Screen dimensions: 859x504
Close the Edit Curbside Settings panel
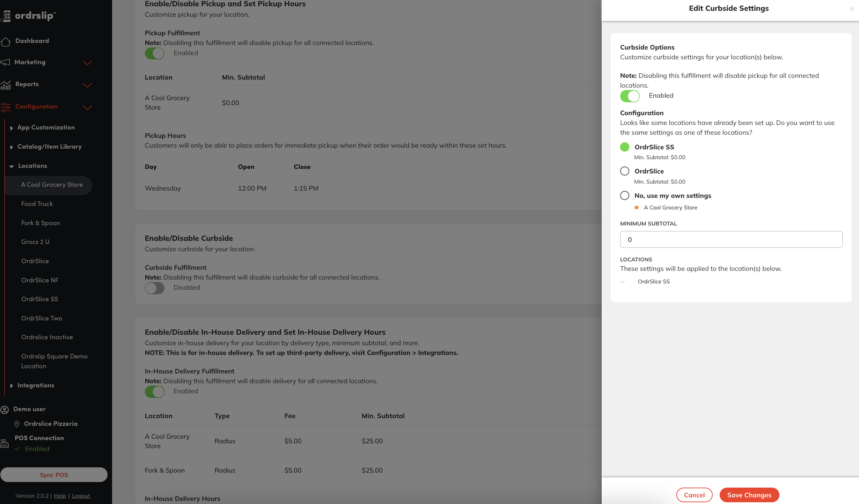point(851,9)
